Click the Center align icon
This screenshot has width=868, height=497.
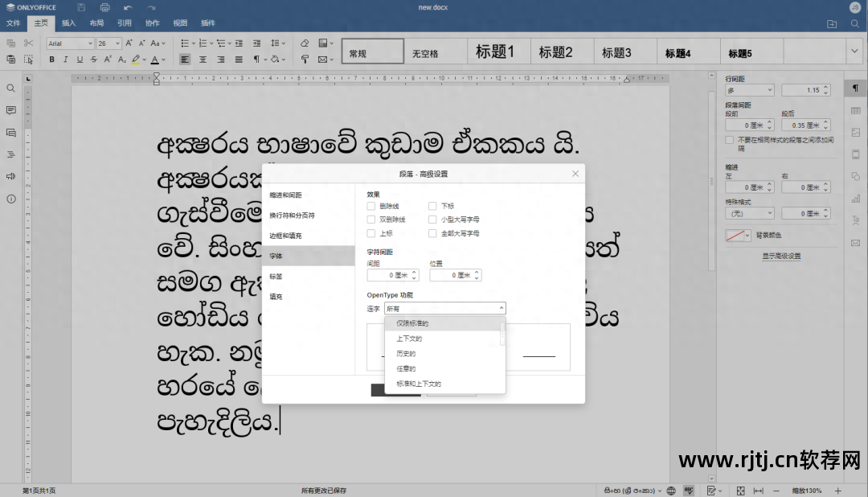[x=203, y=60]
